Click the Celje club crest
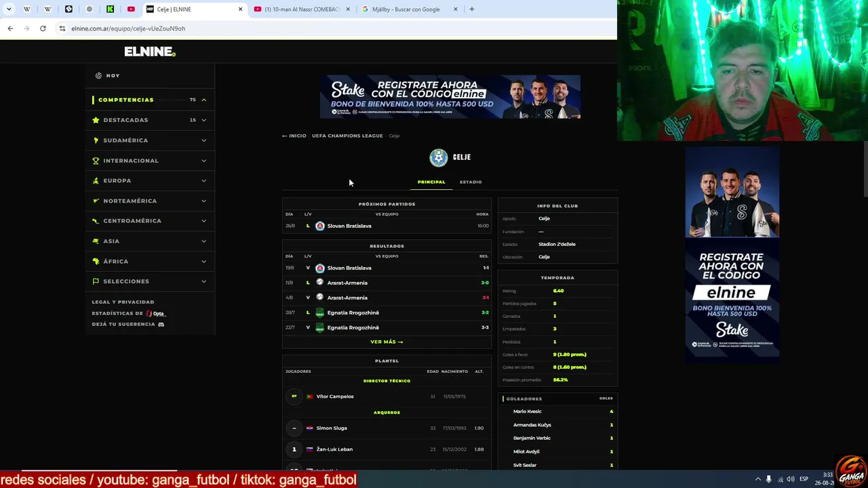Screen dimensions: 868x488 tap(439, 157)
